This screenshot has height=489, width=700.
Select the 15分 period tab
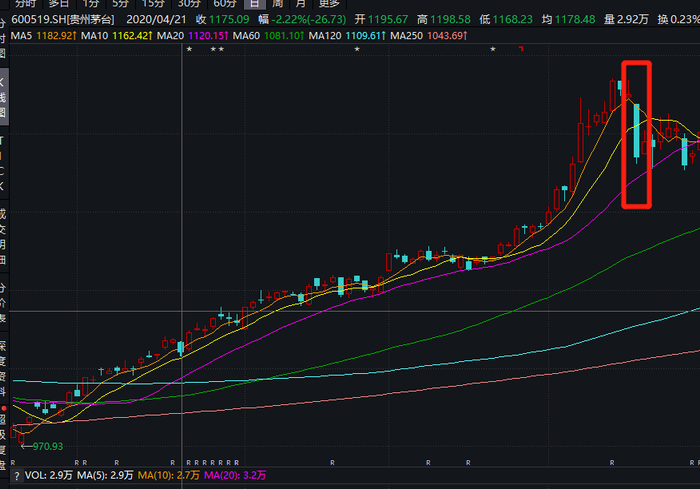154,4
